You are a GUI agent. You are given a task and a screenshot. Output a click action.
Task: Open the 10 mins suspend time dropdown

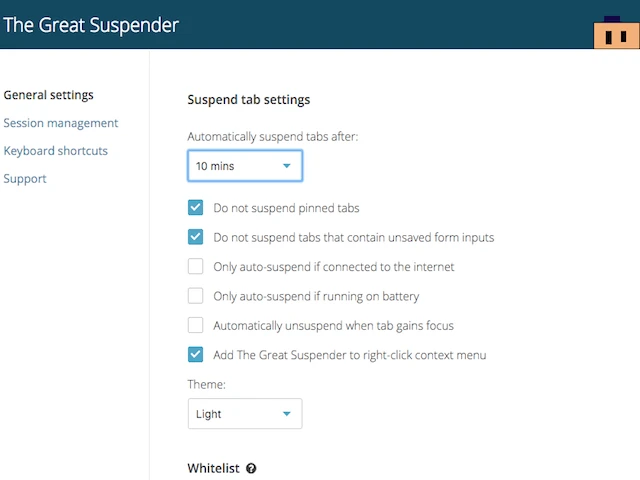[x=244, y=166]
